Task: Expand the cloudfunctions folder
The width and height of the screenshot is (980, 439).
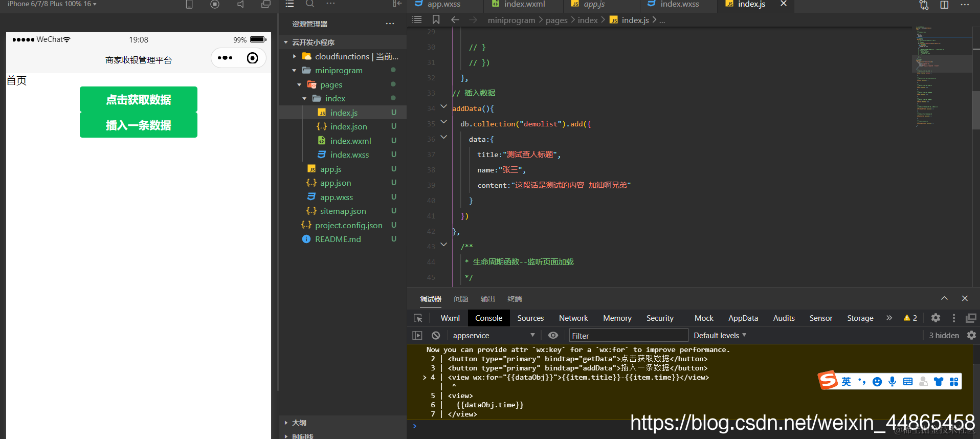Action: 294,56
